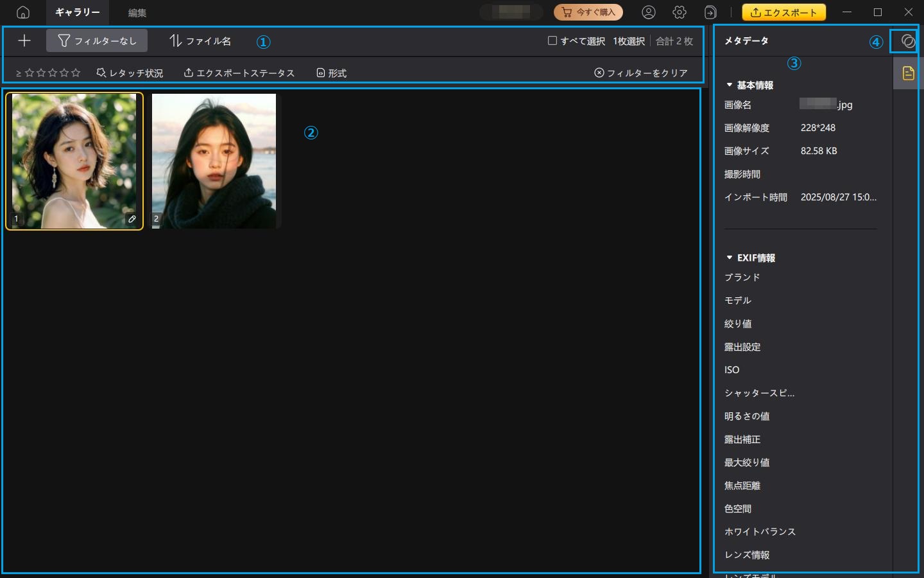Switch to the 編集 tab

pos(137,13)
